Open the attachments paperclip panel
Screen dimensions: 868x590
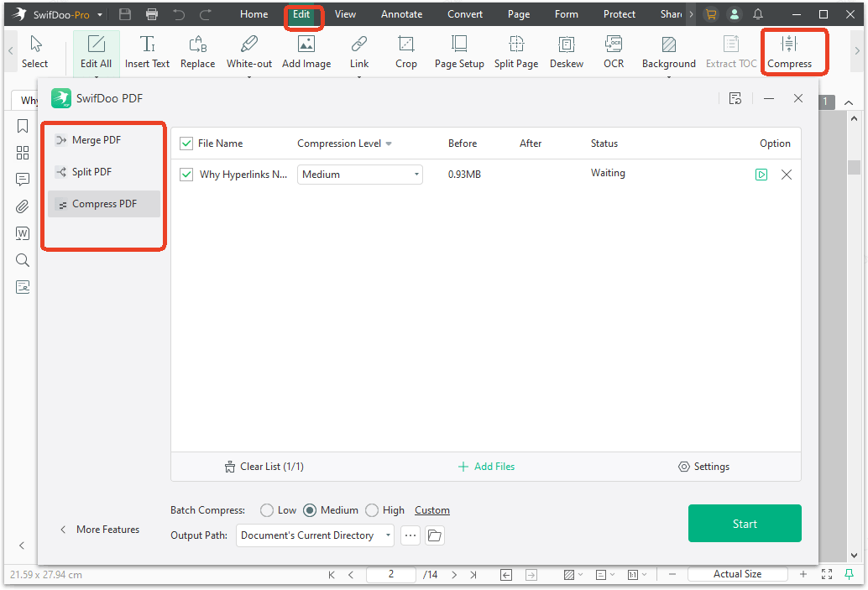point(23,206)
